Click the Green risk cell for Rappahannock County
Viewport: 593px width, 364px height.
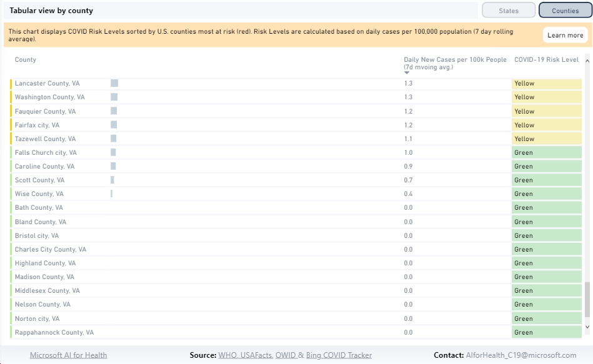click(547, 332)
